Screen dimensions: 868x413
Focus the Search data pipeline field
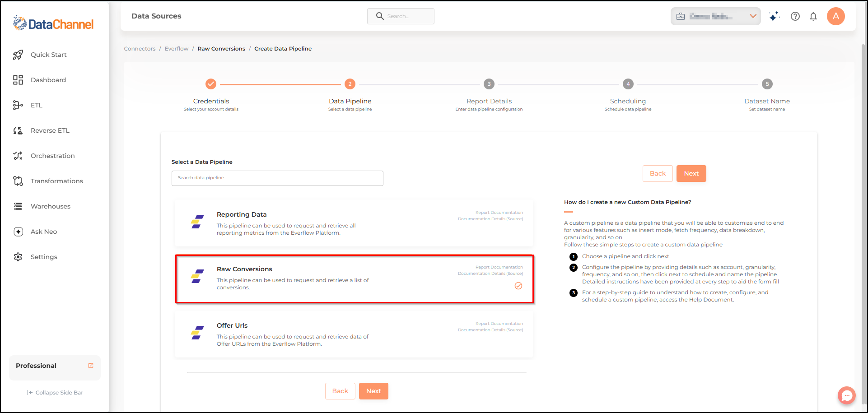point(277,178)
